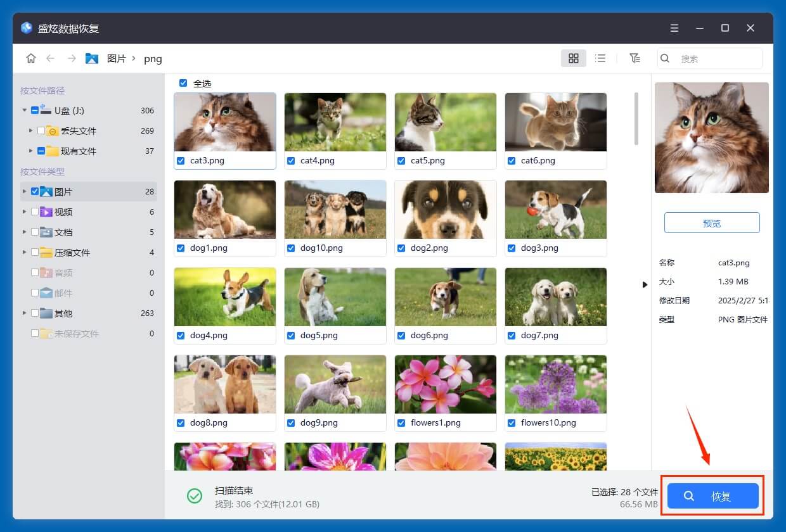Check the 丢失文件 checkbox
This screenshot has width=786, height=532.
coord(41,131)
